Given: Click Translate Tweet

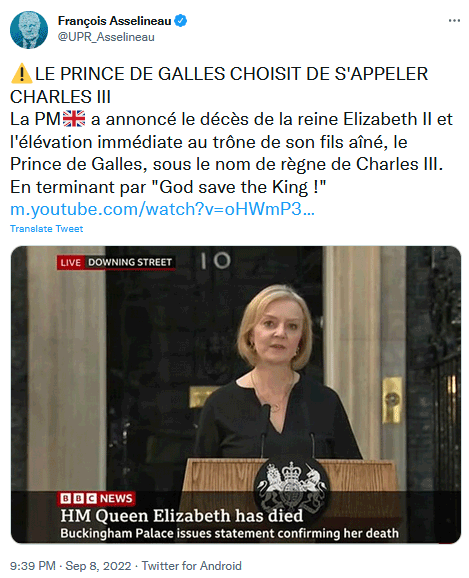Looking at the screenshot, I should click(x=46, y=229).
